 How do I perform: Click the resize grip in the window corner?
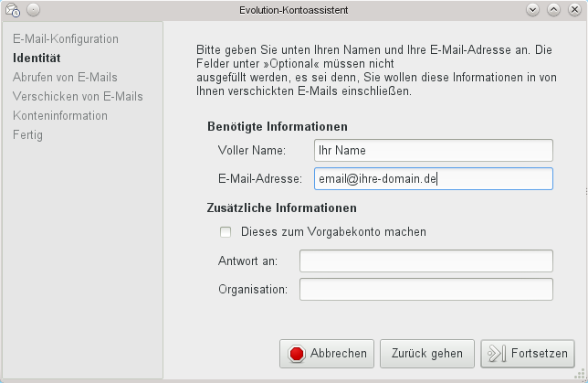pos(581,375)
